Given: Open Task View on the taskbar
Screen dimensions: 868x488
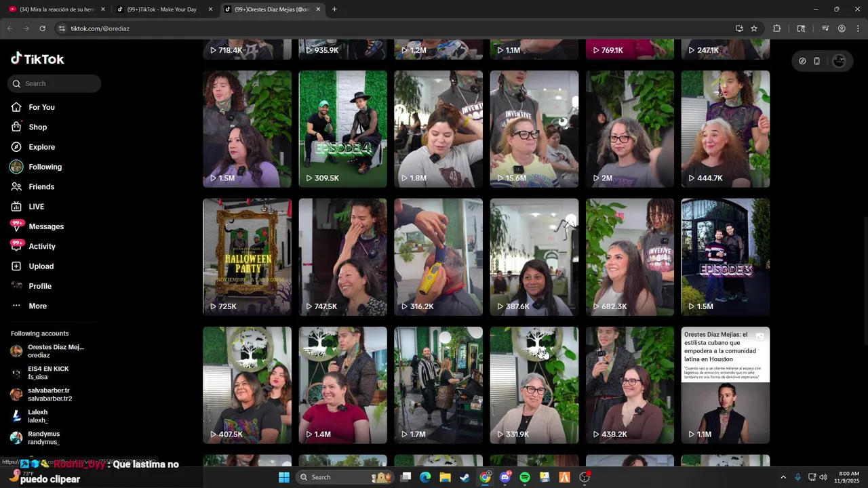Looking at the screenshot, I should [x=406, y=477].
